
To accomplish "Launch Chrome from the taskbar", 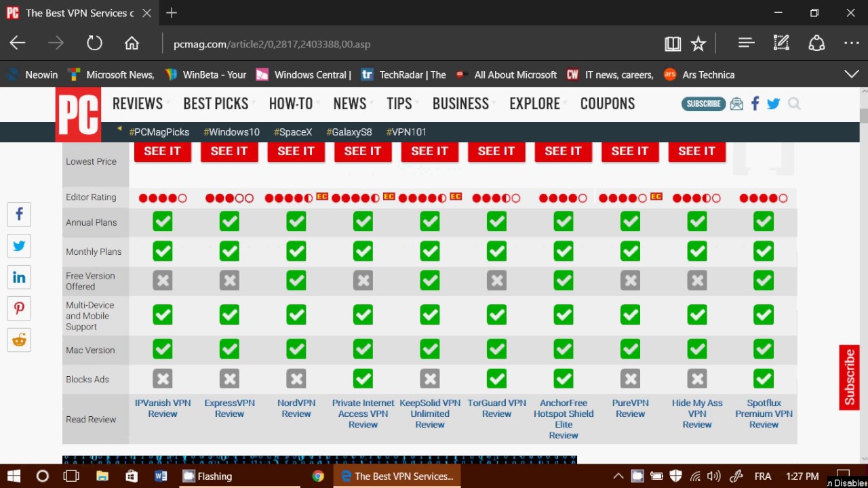I will click(x=318, y=476).
